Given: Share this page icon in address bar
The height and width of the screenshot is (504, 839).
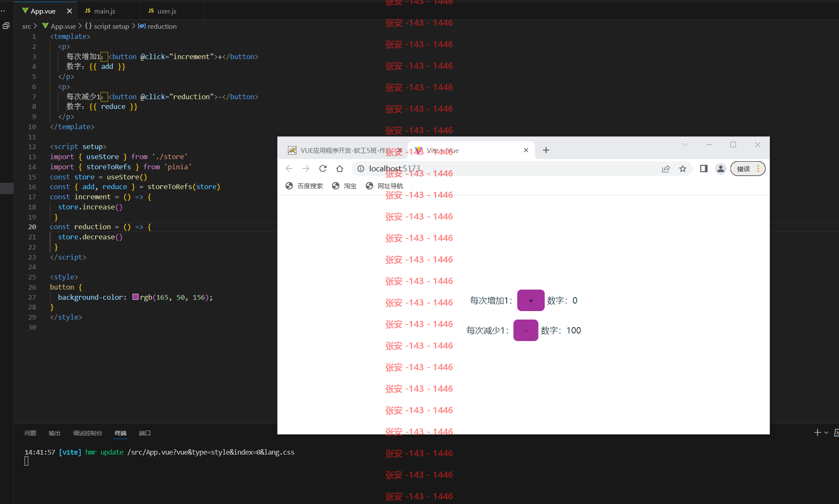Looking at the screenshot, I should pos(666,169).
